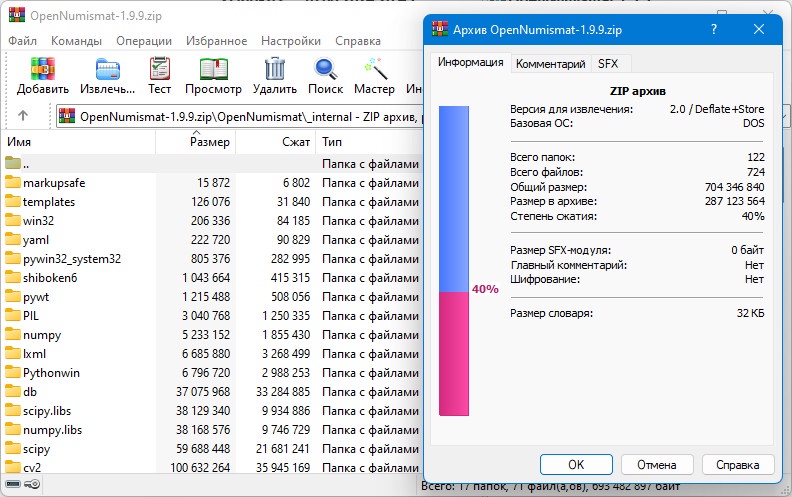Click the archive icon in the address bar

coord(67,116)
